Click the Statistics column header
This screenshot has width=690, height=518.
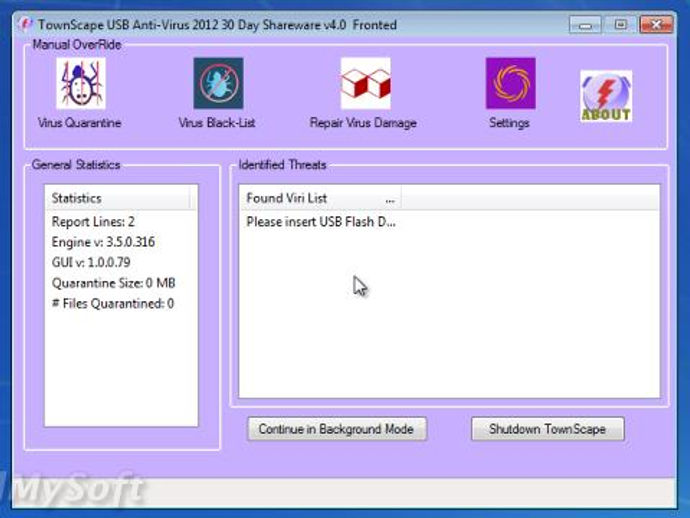(x=117, y=198)
